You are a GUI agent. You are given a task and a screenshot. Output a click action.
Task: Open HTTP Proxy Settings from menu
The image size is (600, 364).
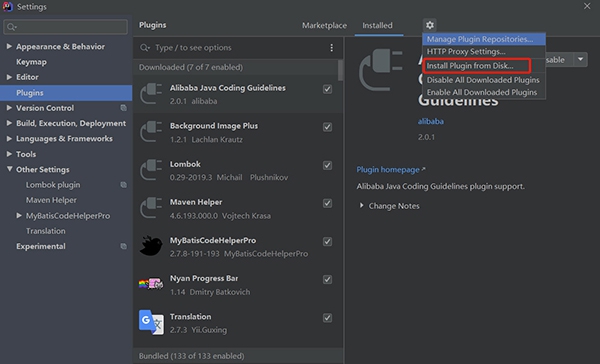pyautogui.click(x=484, y=52)
